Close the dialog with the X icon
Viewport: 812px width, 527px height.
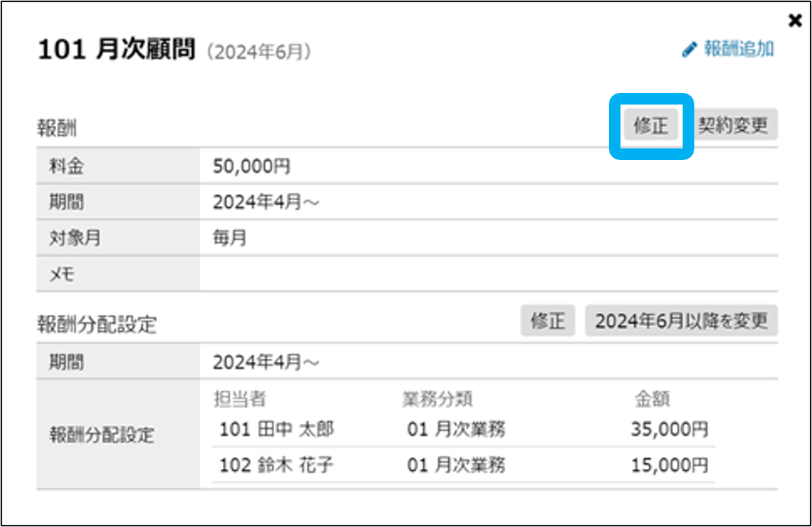tap(795, 20)
